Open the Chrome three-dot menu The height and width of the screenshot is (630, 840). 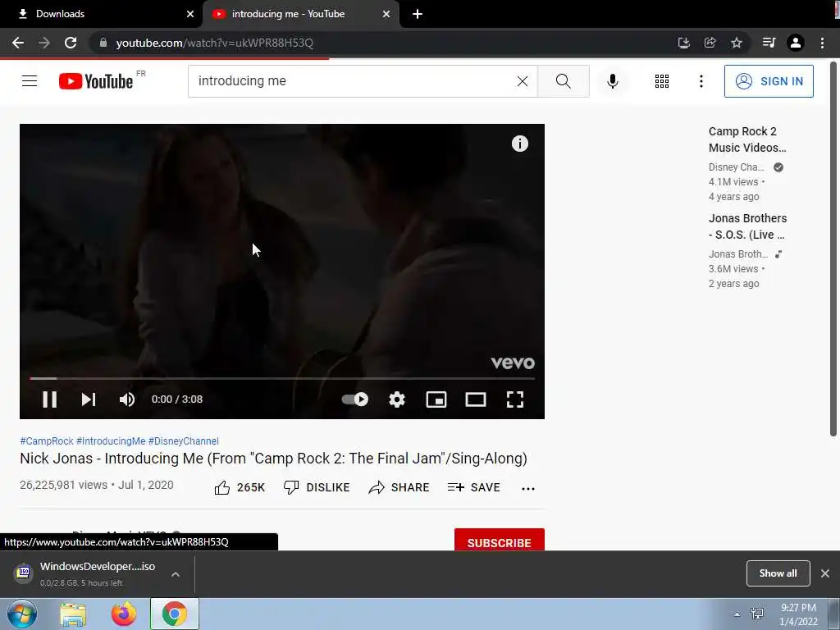coord(822,43)
